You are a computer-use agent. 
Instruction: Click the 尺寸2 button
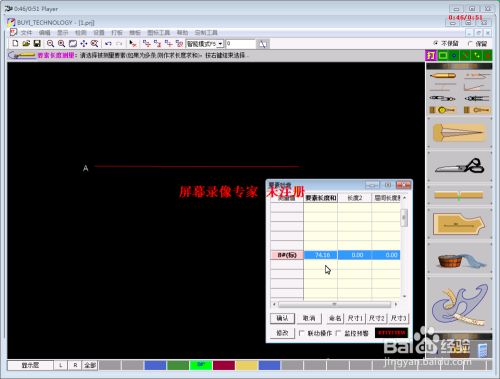coord(377,318)
